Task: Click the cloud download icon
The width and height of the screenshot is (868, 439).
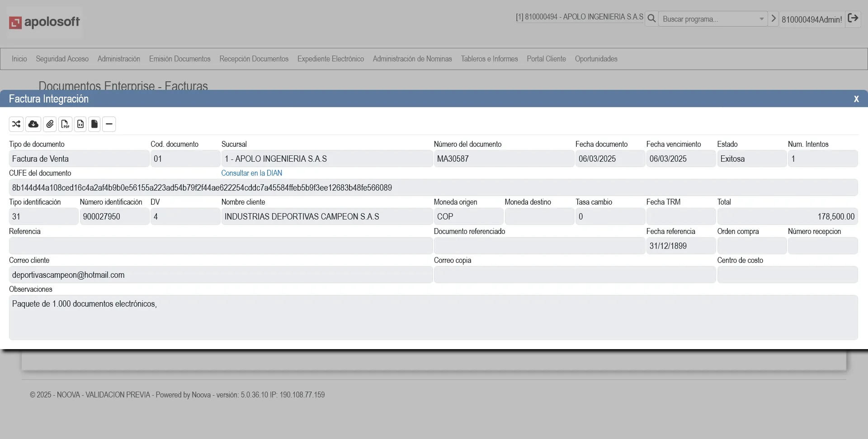Action: tap(33, 124)
